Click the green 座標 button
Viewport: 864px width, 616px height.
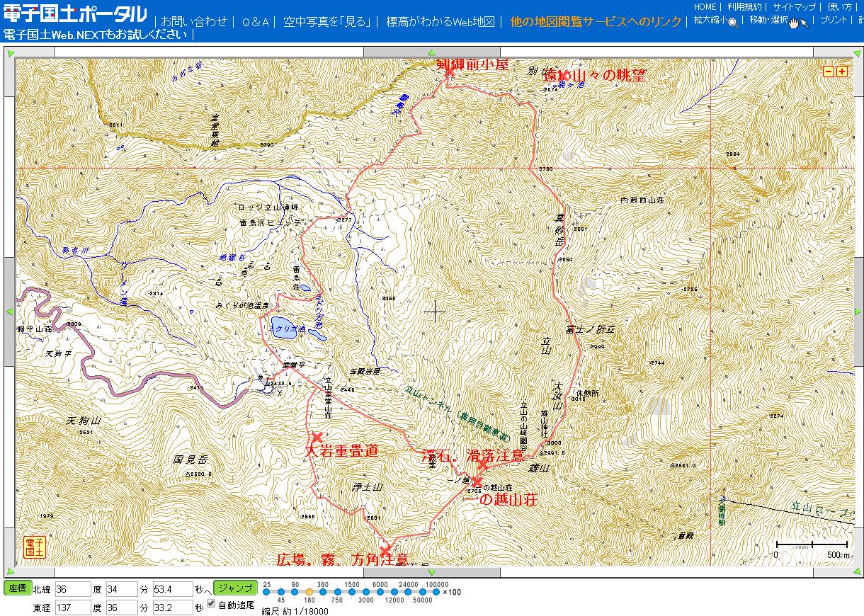[17, 588]
